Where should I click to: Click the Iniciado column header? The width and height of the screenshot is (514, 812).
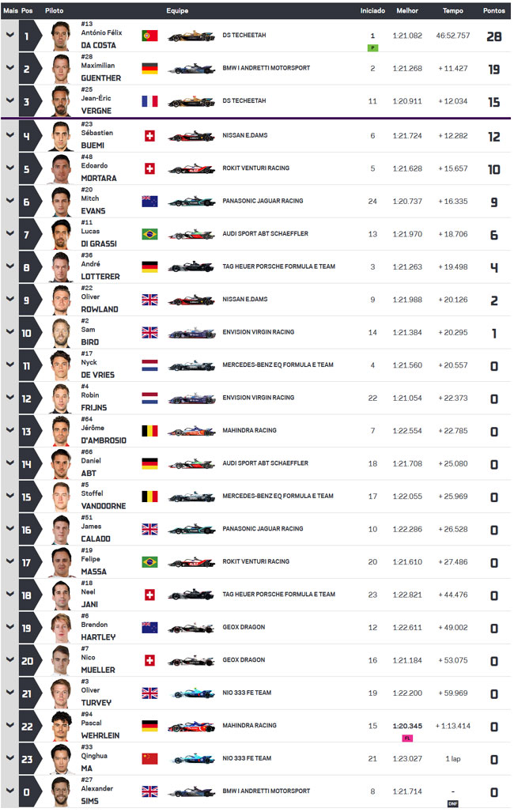click(372, 10)
